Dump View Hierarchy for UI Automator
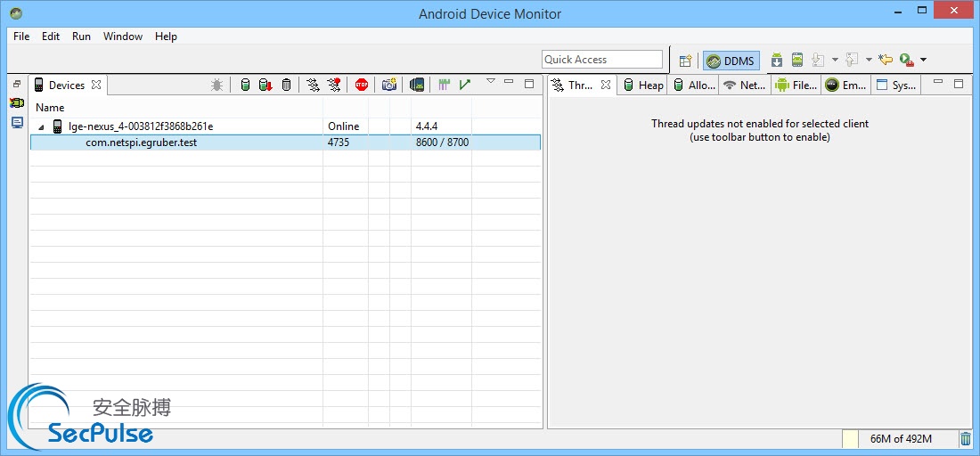The width and height of the screenshot is (980, 456). tap(417, 85)
